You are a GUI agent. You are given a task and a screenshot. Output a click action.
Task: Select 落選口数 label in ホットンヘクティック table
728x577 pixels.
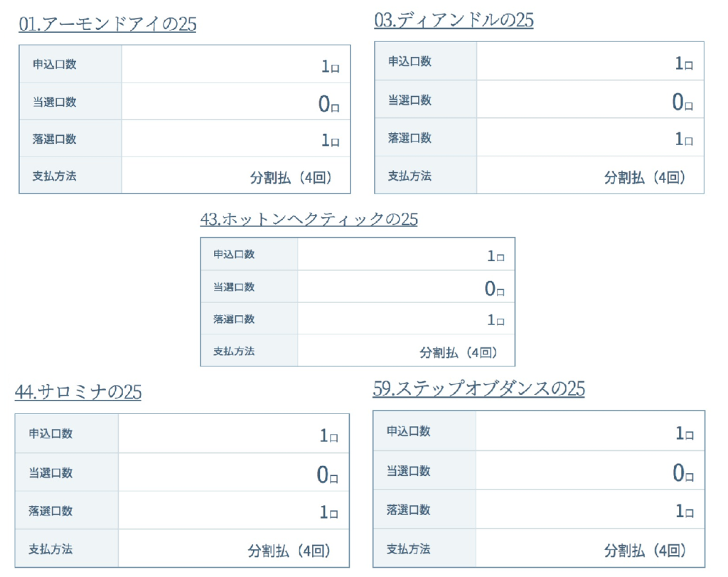pos(233,319)
